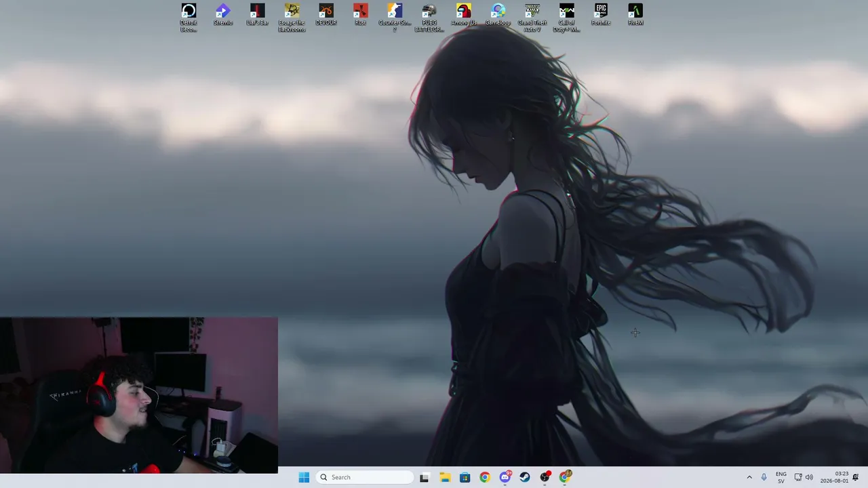The image size is (868, 488).
Task: Select the Detroit: Become Human desktop shortcut
Action: 189,18
